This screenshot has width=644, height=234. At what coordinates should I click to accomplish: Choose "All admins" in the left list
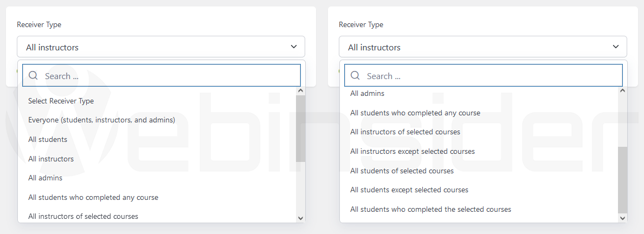[x=45, y=178]
